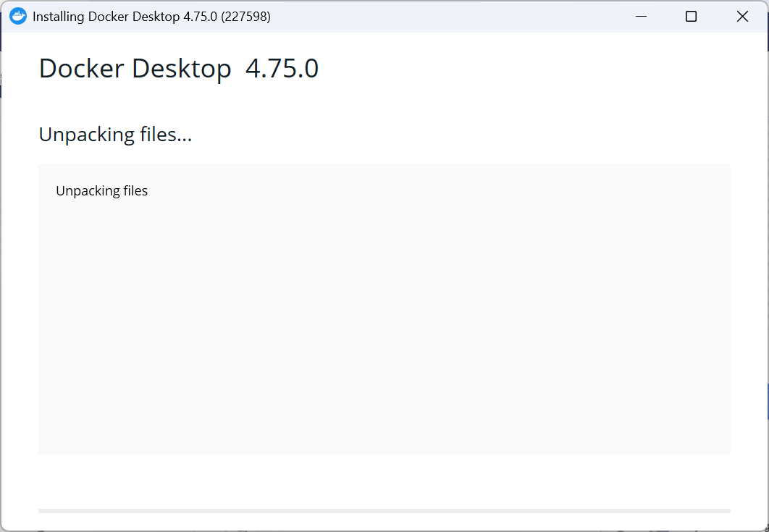769x532 pixels.
Task: Select the "Unpacking files" log entry
Action: coord(101,191)
